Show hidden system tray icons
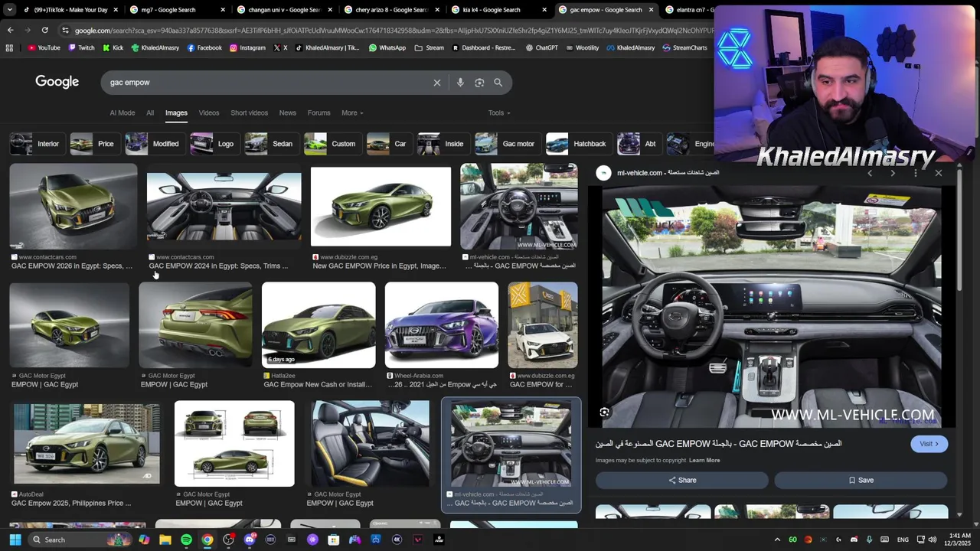The image size is (980, 551). click(777, 540)
